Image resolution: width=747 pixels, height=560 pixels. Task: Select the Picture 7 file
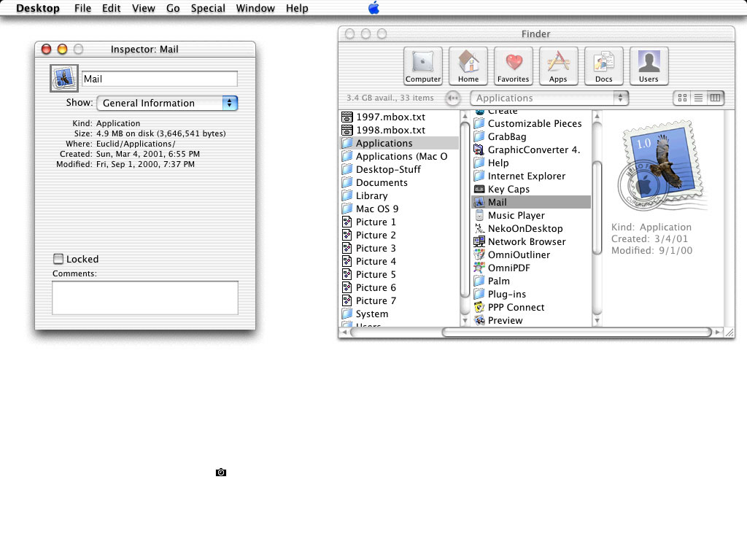399,301
